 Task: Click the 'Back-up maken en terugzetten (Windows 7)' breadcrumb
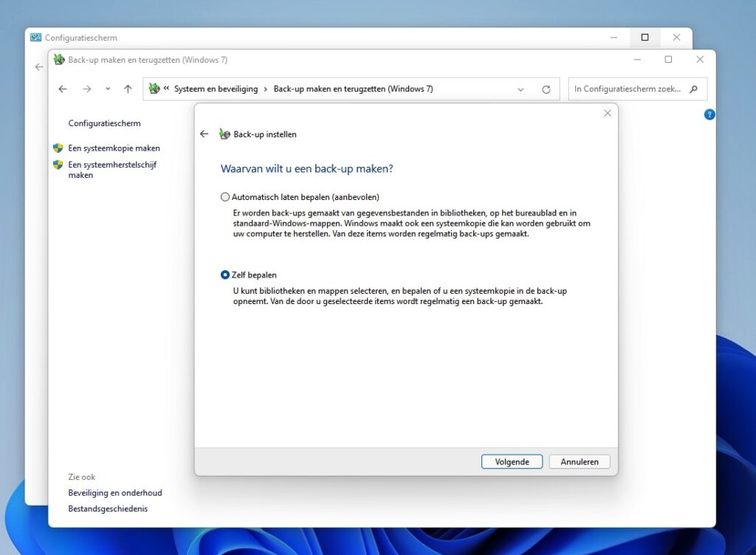coord(354,89)
